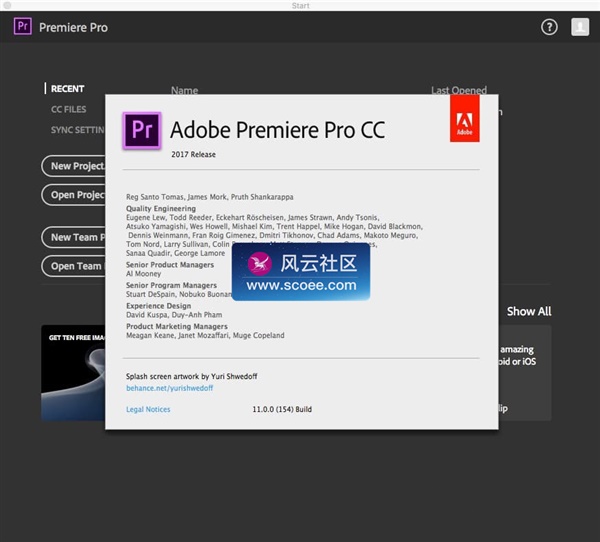Screen dimensions: 600x542
Task: Click the 2017 Release text
Action: pyautogui.click(x=193, y=154)
